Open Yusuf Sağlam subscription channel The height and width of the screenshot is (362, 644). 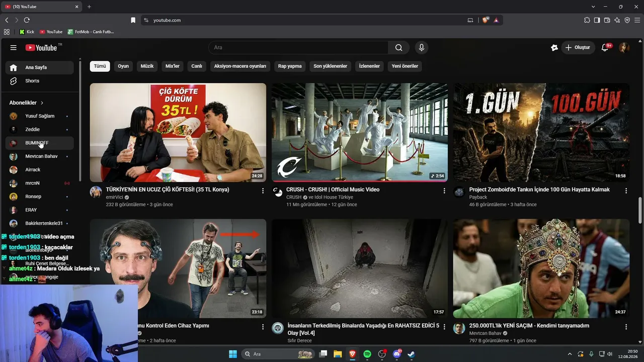(39, 116)
